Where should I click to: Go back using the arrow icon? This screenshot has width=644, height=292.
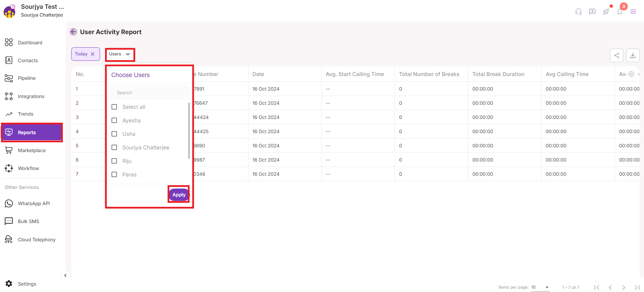[x=73, y=32]
